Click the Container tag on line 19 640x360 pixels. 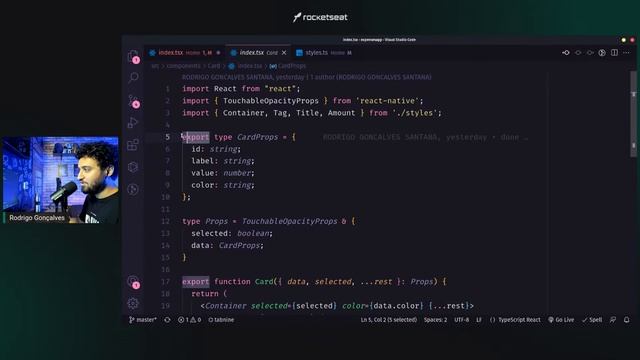click(226, 306)
